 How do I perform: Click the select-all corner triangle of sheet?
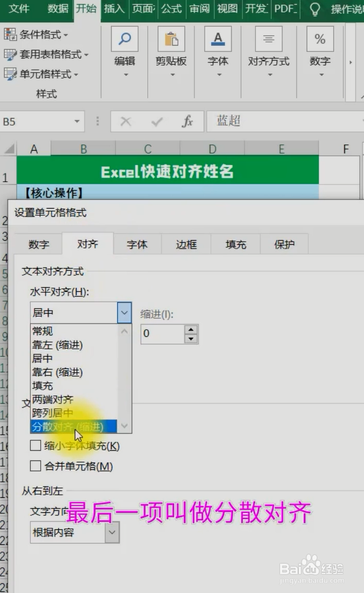tap(9, 148)
